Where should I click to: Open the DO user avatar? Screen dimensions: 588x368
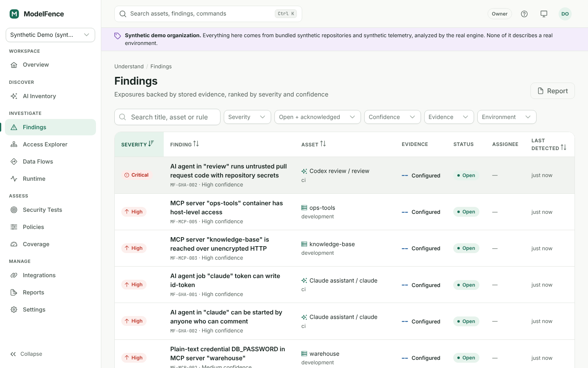coord(565,14)
